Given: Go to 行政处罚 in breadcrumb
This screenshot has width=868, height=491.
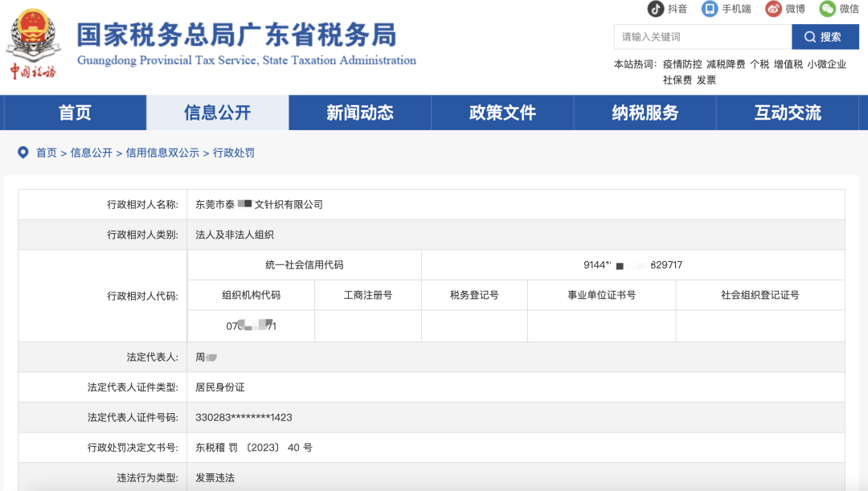Looking at the screenshot, I should pos(234,153).
